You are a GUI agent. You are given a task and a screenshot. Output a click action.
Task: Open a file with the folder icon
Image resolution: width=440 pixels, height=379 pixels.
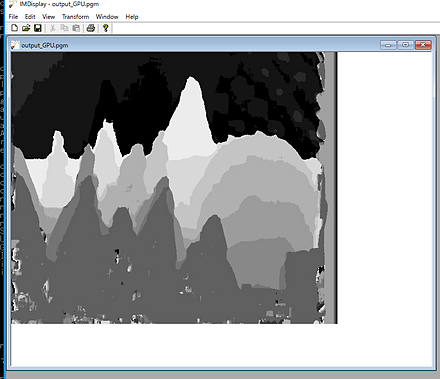pyautogui.click(x=26, y=28)
